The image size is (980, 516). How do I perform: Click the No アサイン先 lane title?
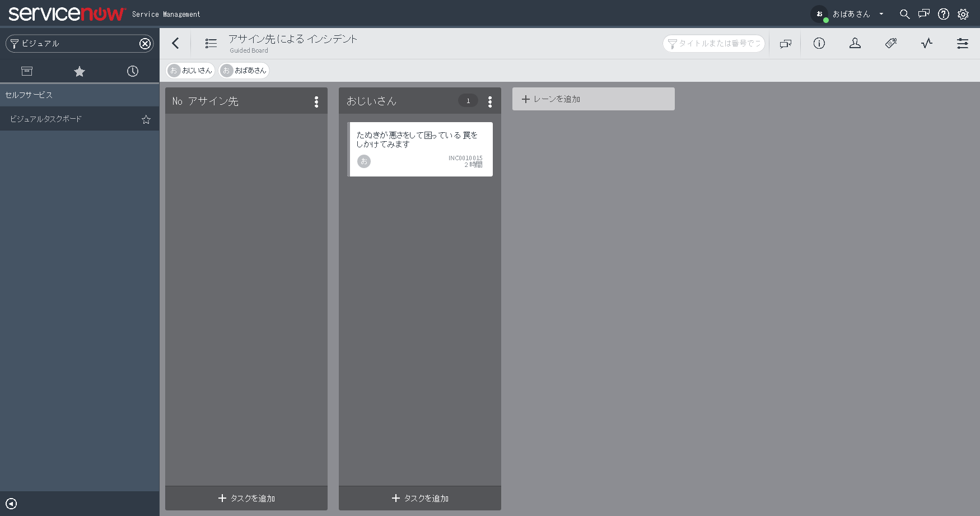(x=206, y=101)
